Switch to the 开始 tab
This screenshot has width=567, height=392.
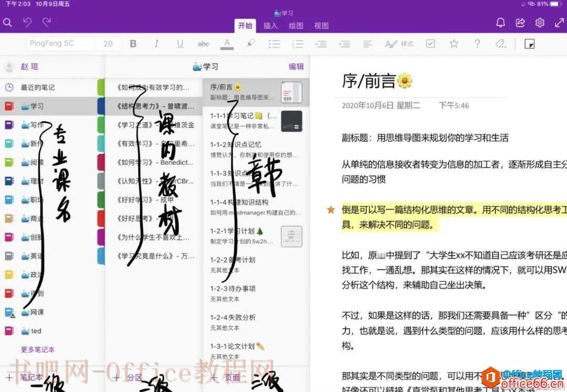click(245, 25)
